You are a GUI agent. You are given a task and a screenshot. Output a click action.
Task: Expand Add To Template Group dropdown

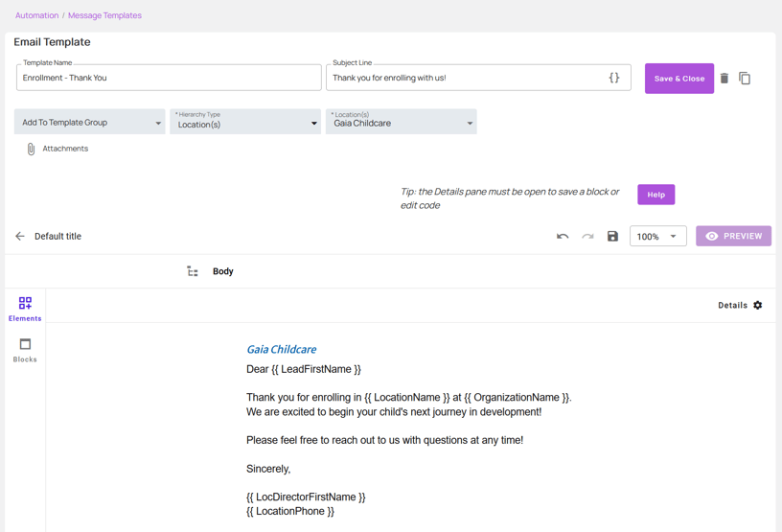click(x=90, y=123)
